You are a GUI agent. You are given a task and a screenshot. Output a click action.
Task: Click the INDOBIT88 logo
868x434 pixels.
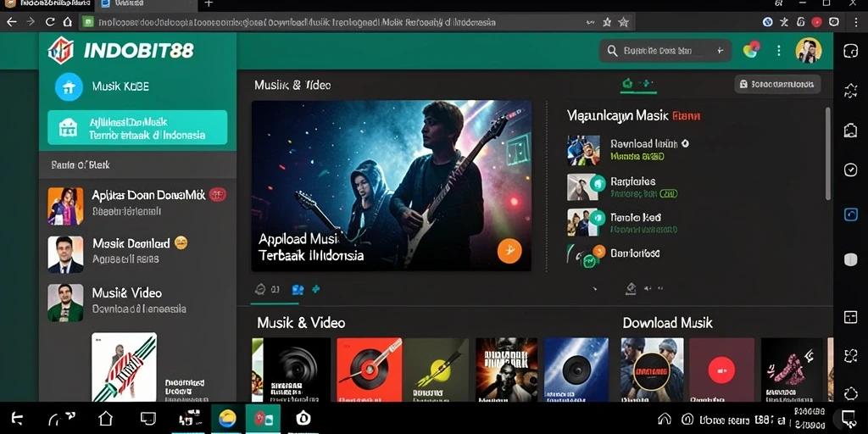click(120, 50)
